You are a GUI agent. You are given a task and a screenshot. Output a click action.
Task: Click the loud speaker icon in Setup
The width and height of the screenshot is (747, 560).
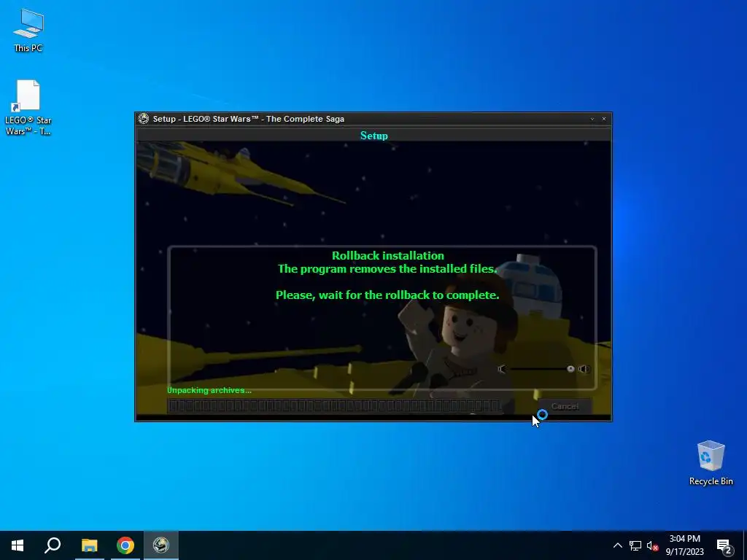(x=584, y=369)
